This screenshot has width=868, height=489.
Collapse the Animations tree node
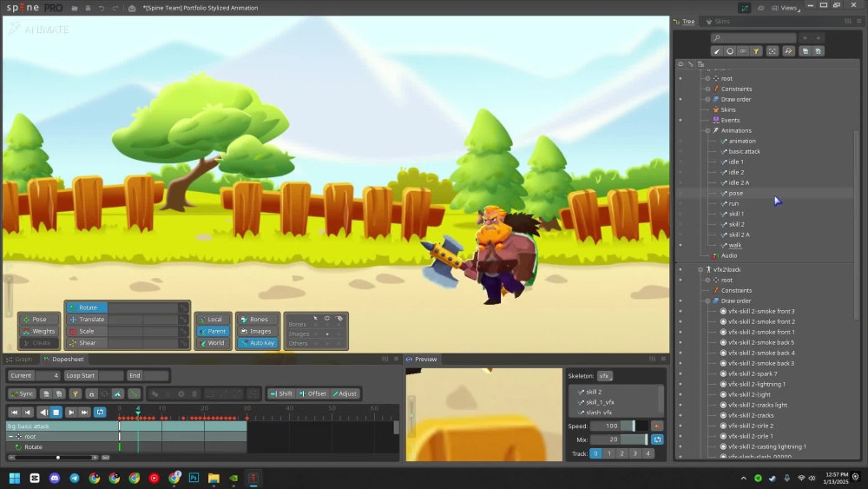(x=707, y=130)
